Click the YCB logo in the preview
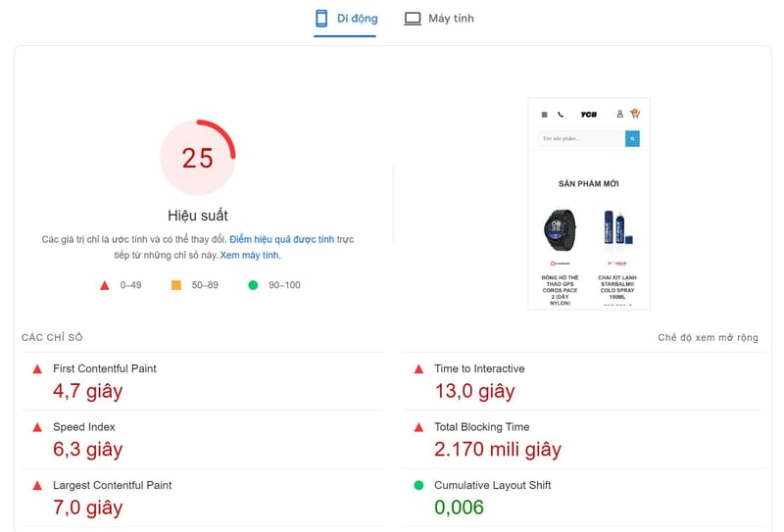Viewport: 784px width, 532px height. click(x=588, y=115)
